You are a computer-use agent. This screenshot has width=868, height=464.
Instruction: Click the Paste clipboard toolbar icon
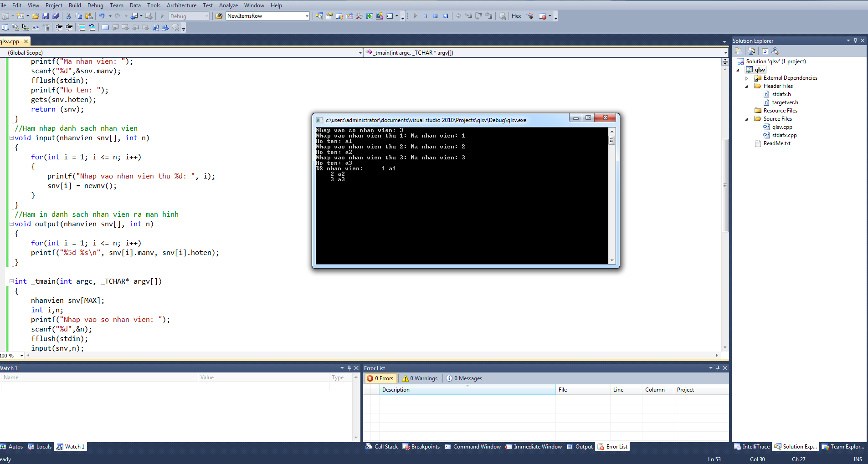click(89, 16)
